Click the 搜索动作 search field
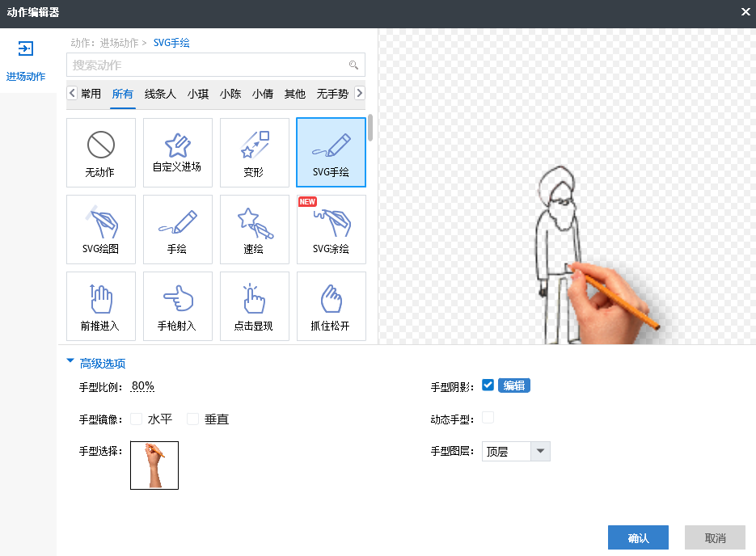Image resolution: width=756 pixels, height=556 pixels. [x=209, y=65]
